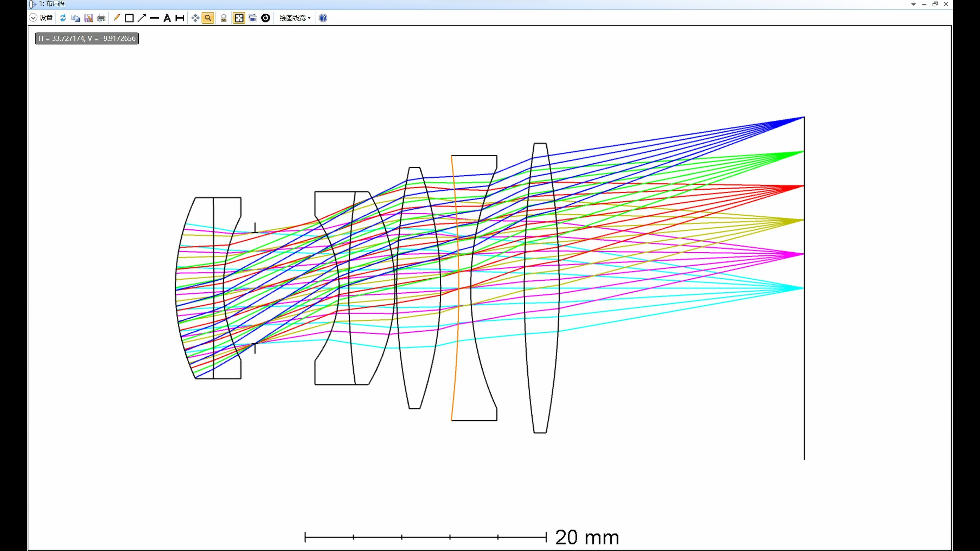Viewport: 980px width, 551px height.
Task: Click the crosshair/target selection tool
Action: click(x=194, y=18)
